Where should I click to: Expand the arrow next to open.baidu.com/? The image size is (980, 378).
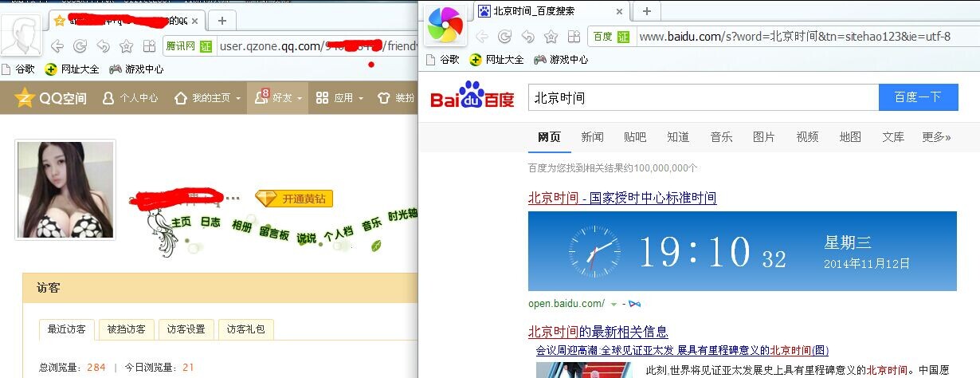click(613, 305)
